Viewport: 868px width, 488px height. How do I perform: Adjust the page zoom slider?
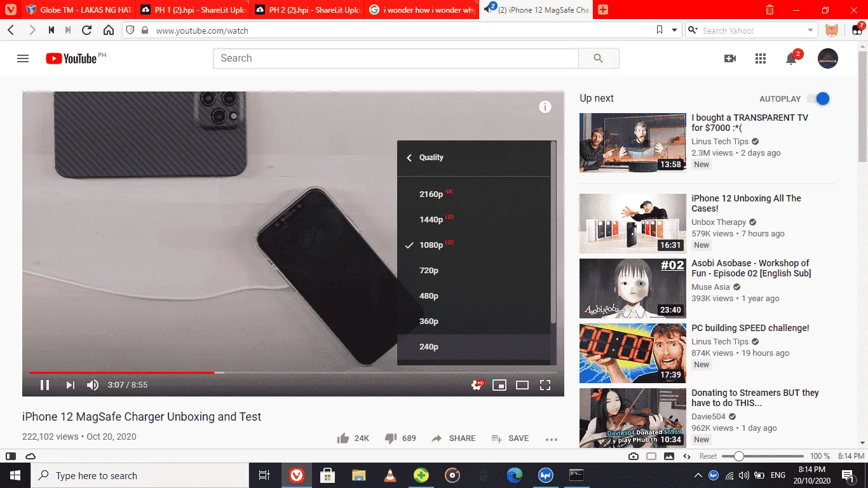763,456
